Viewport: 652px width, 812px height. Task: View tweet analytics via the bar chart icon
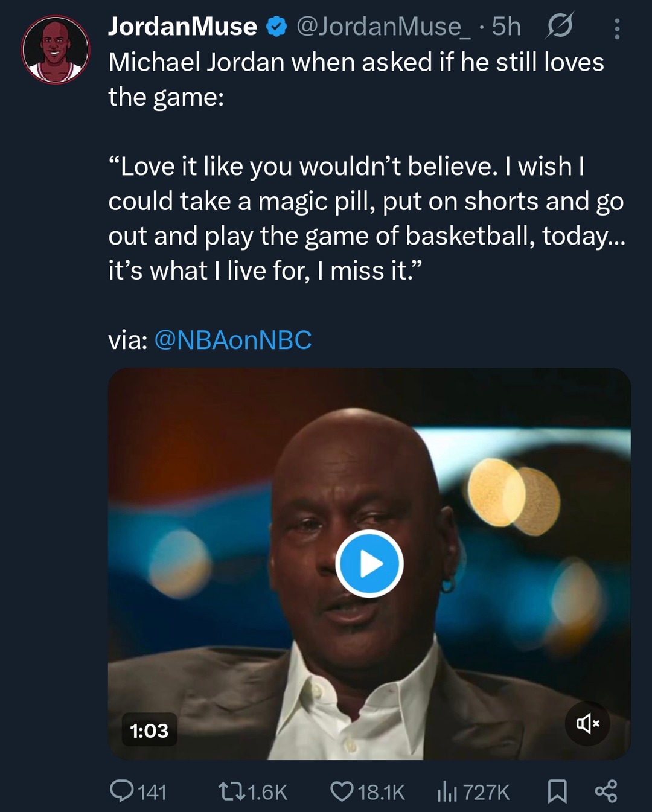pyautogui.click(x=447, y=791)
